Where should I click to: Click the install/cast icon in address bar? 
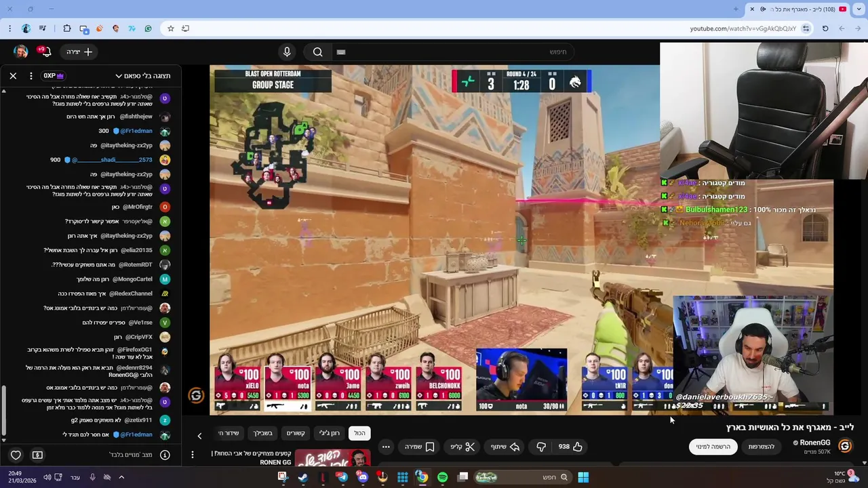[185, 28]
